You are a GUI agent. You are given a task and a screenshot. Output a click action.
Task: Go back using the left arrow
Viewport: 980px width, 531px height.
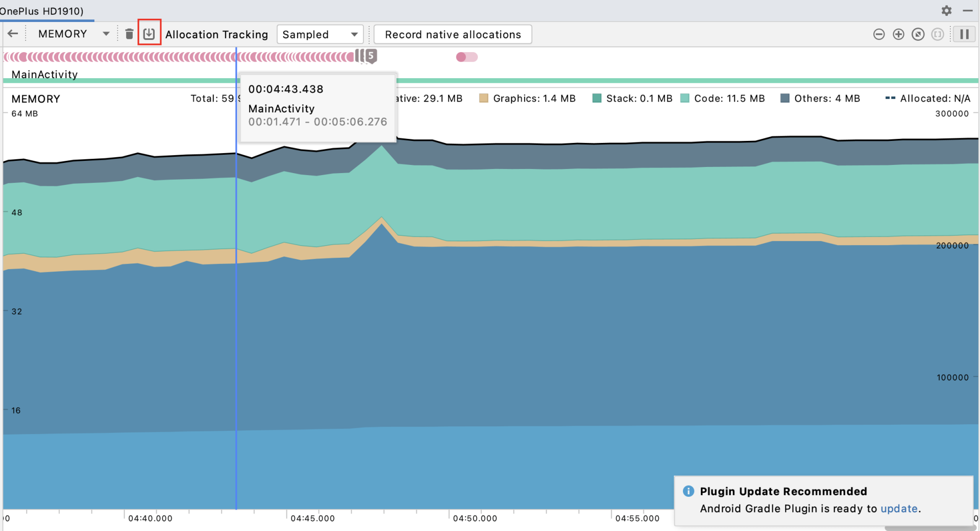(x=13, y=34)
